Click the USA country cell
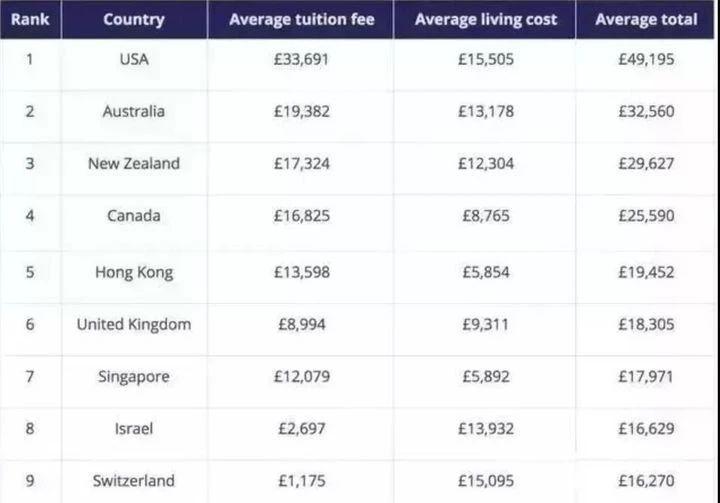The width and height of the screenshot is (720, 503). [x=134, y=59]
